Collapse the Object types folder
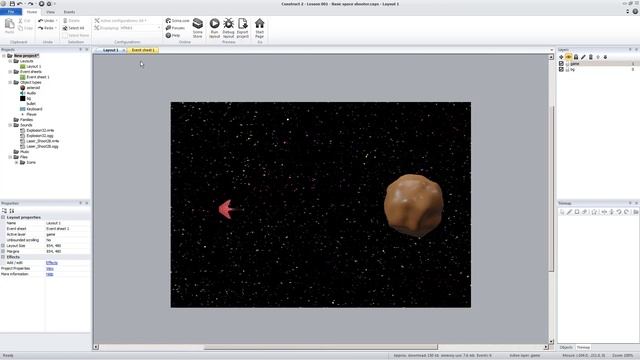 click(x=10, y=82)
